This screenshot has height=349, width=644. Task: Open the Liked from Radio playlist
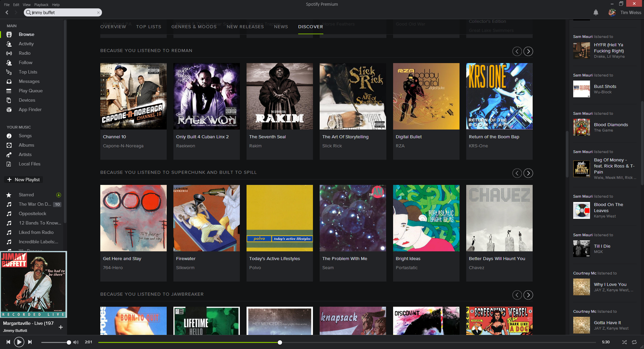(36, 233)
